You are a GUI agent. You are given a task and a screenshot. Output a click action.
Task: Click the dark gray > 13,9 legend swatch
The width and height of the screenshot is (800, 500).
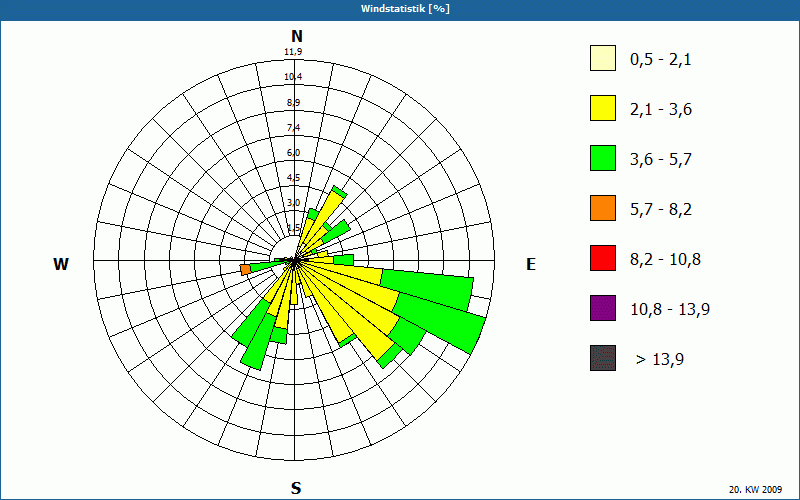click(x=603, y=358)
